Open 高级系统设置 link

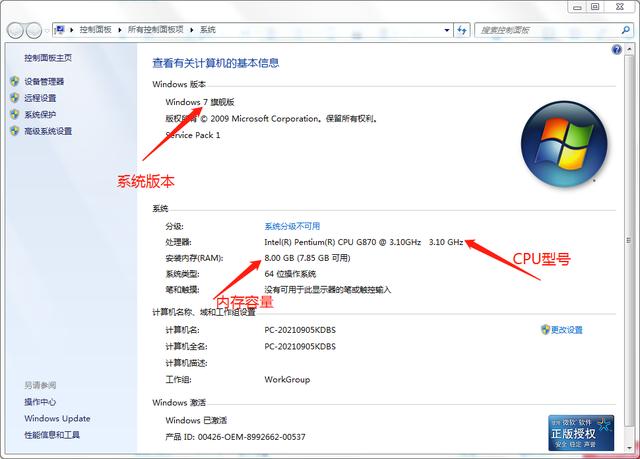point(48,131)
